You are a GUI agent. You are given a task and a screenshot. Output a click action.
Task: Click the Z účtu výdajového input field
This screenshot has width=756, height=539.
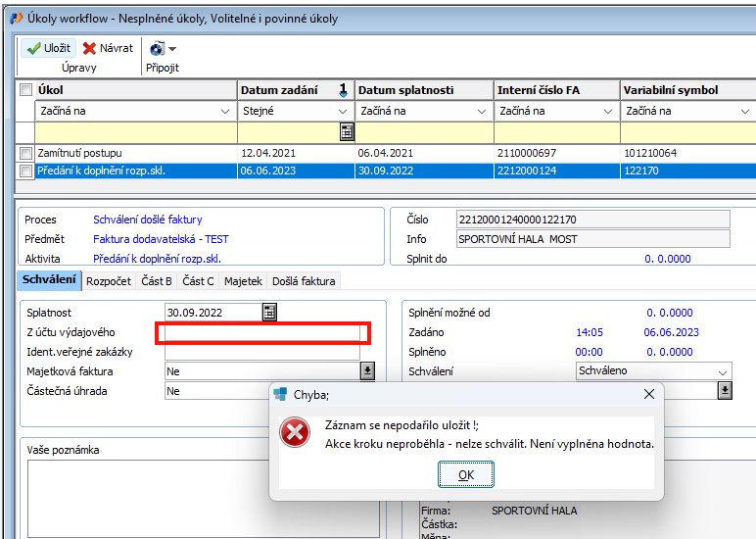[x=264, y=333]
